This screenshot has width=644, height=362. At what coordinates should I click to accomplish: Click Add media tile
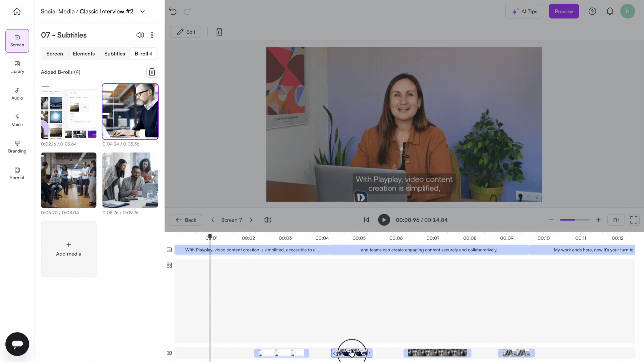click(69, 249)
